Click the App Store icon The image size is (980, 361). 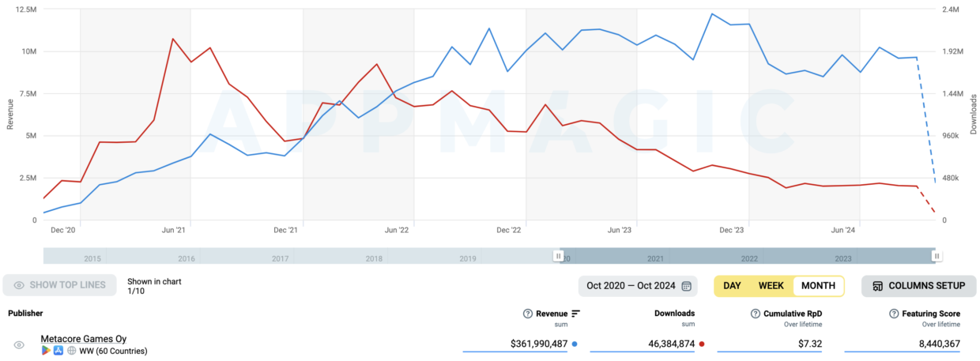coord(58,350)
